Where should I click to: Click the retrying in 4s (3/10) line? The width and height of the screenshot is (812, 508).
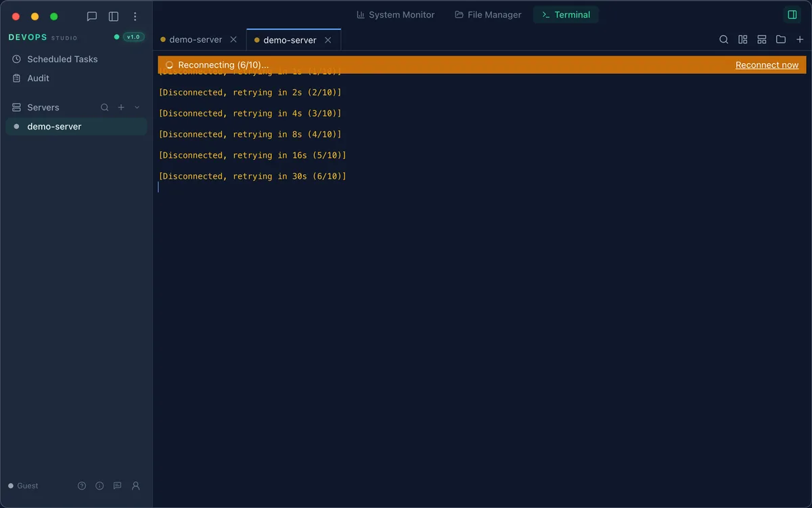[x=250, y=113]
